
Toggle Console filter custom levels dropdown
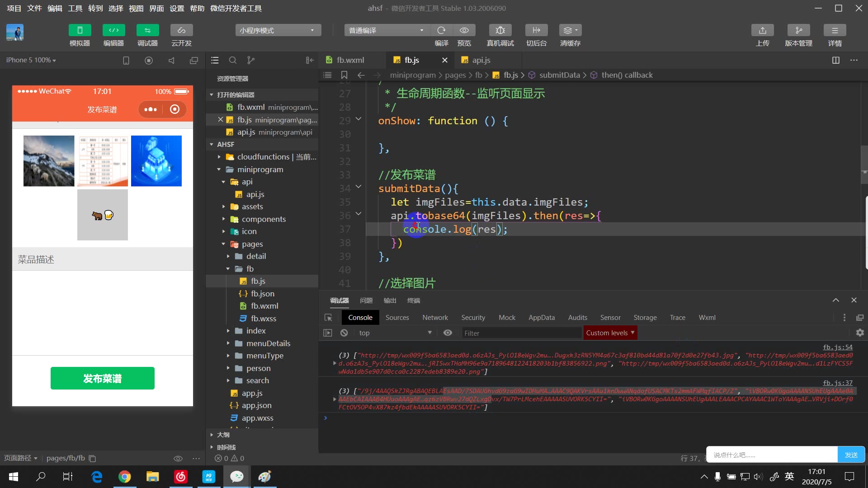(x=610, y=333)
